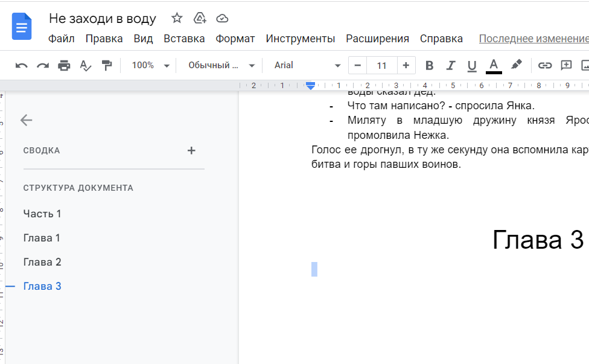
Task: Run spell check with the checkmark icon
Action: point(86,65)
